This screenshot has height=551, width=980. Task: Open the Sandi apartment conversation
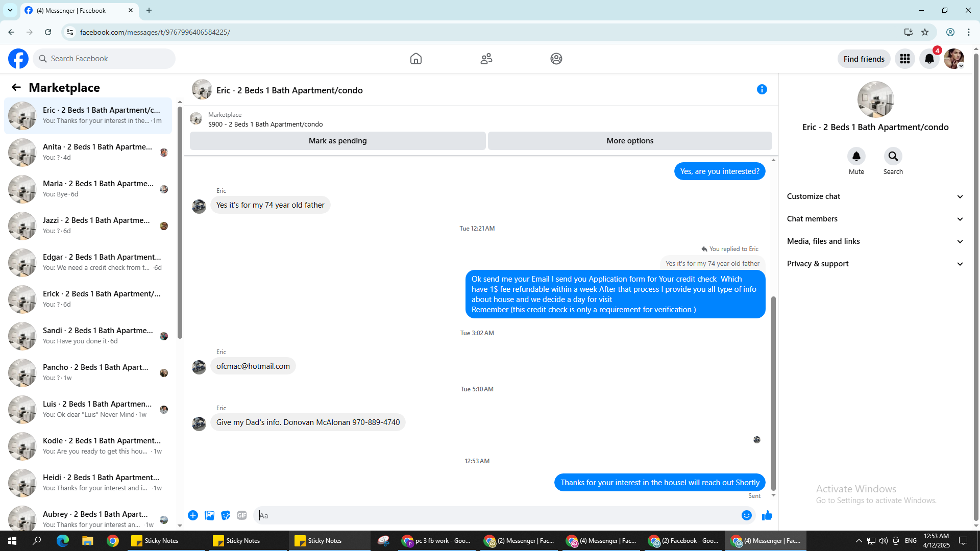(88, 336)
